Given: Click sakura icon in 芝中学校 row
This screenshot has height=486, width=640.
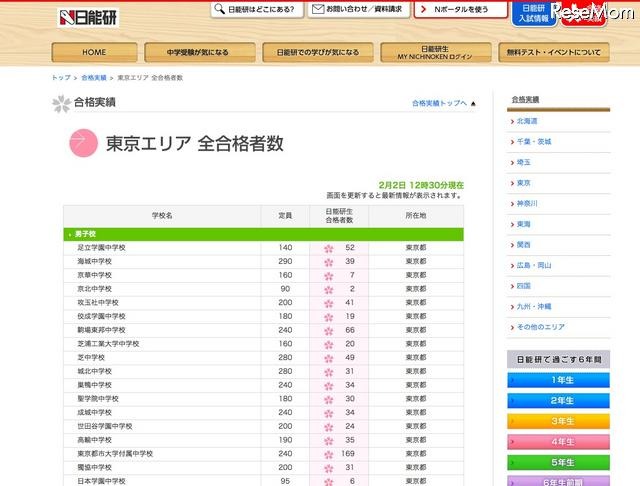Looking at the screenshot, I should point(329,359).
